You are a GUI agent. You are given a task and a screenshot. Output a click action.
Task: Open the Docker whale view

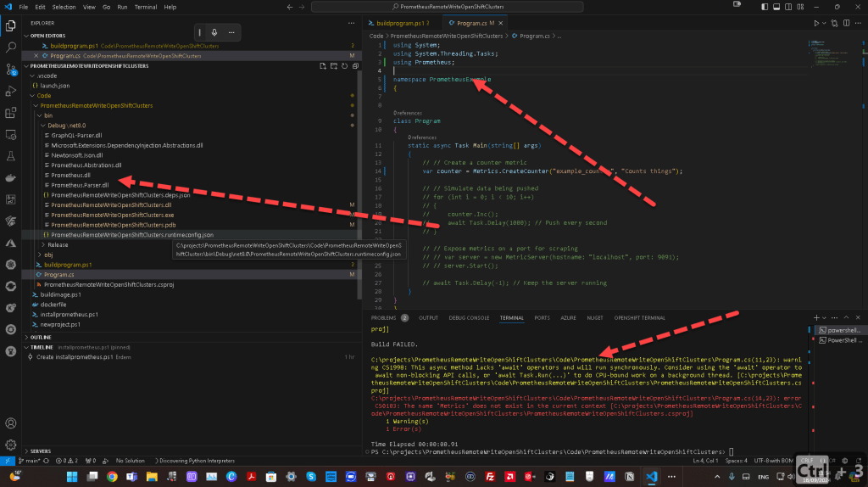tap(10, 178)
